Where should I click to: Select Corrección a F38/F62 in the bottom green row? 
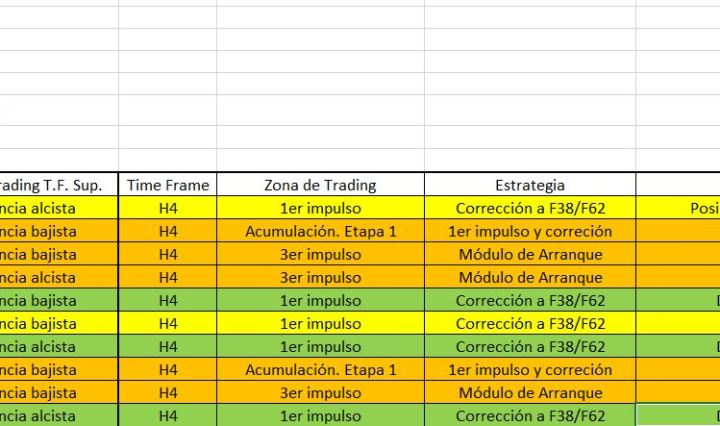530,416
